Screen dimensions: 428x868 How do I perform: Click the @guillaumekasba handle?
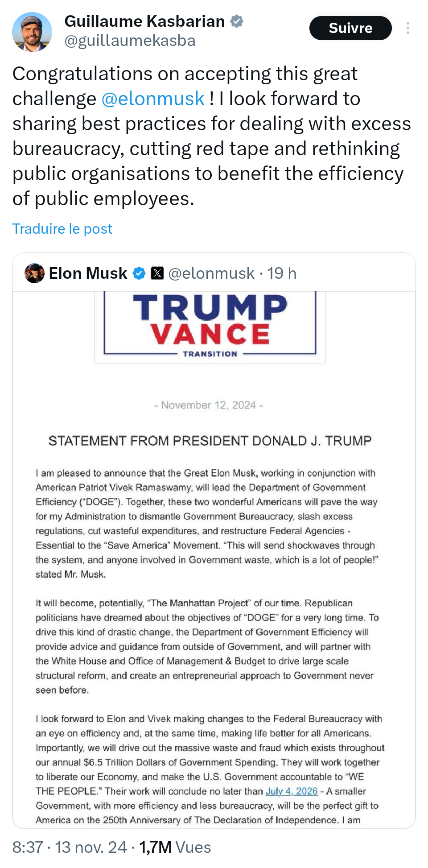click(130, 41)
